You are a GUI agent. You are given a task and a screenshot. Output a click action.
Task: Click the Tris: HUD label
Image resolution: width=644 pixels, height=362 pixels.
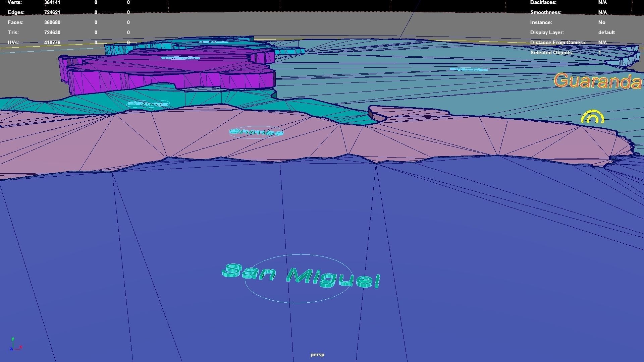pos(13,33)
